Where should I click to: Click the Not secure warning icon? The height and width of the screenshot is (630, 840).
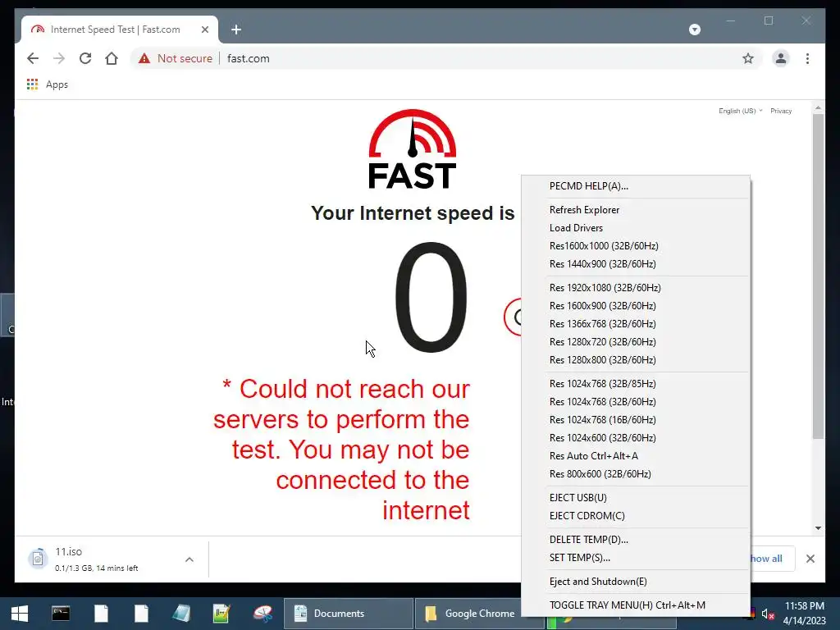pyautogui.click(x=144, y=58)
